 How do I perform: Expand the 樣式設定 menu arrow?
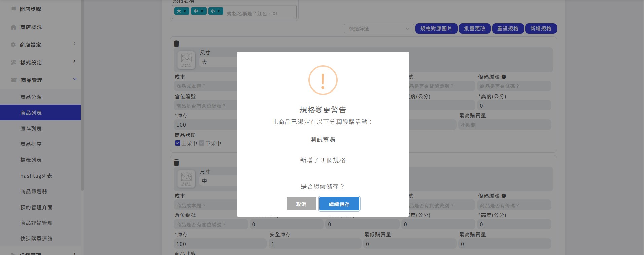[74, 61]
